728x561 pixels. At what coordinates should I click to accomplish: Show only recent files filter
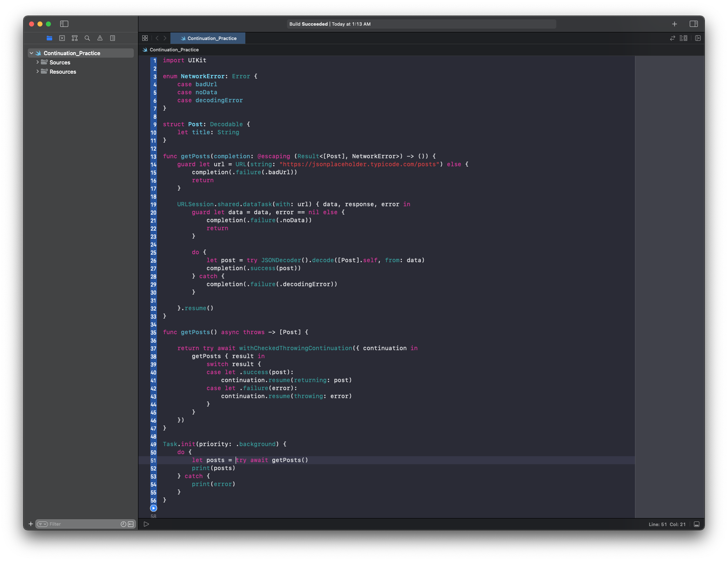[x=123, y=524]
